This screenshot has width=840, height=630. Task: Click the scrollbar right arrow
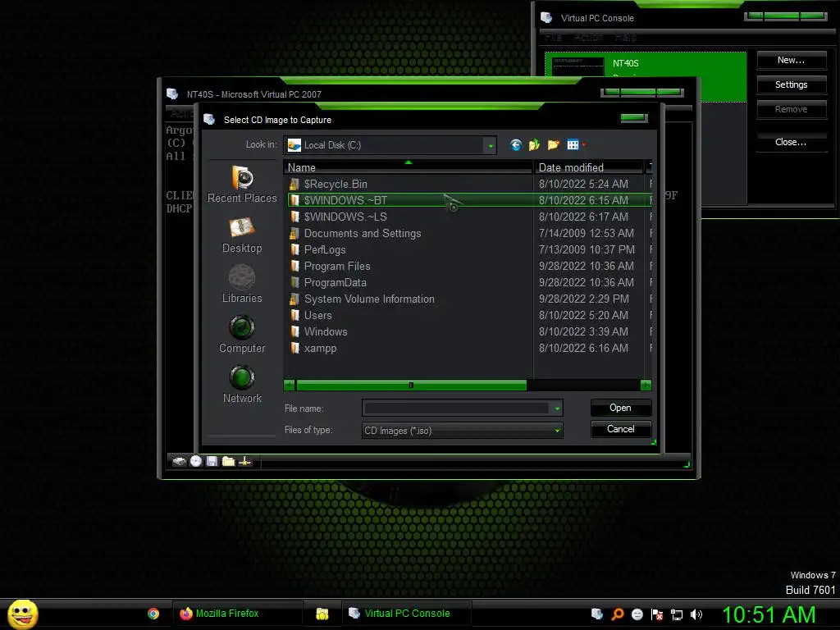click(646, 386)
